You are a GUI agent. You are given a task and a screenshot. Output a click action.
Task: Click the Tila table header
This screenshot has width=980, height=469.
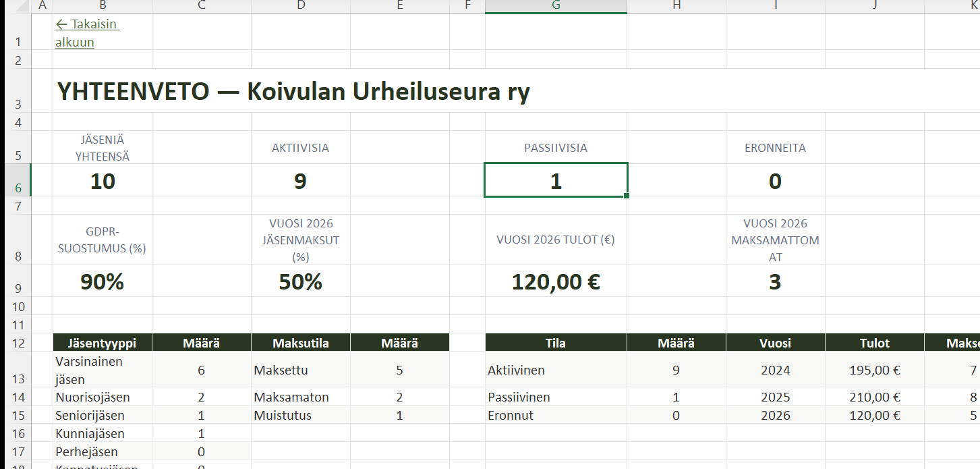pos(555,343)
